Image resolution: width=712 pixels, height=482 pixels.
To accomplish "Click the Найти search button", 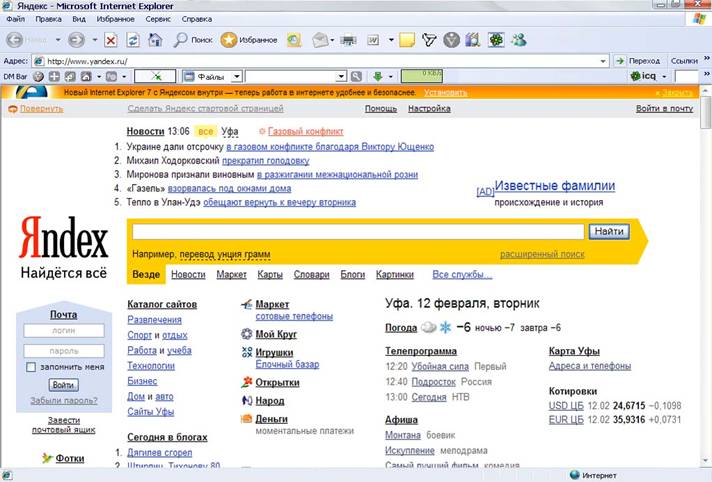I will (x=609, y=231).
